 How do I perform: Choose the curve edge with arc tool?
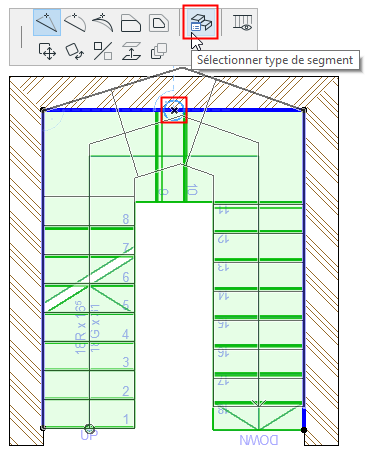coord(75,23)
